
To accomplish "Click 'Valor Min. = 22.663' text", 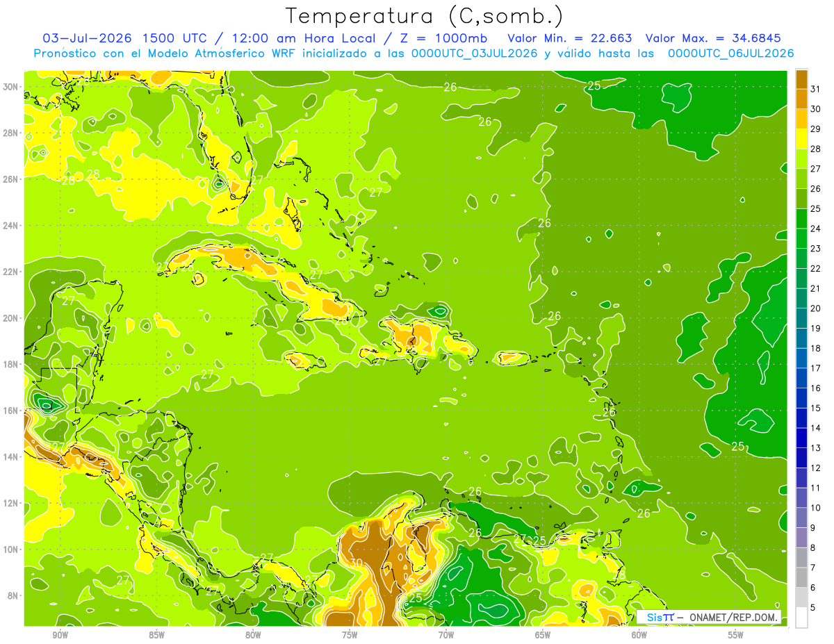I will pos(570,38).
